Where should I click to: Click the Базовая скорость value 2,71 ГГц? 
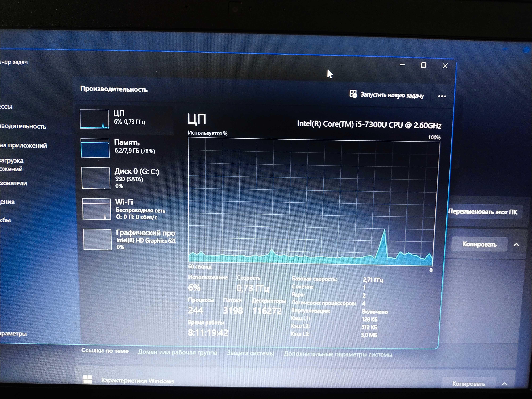(373, 280)
